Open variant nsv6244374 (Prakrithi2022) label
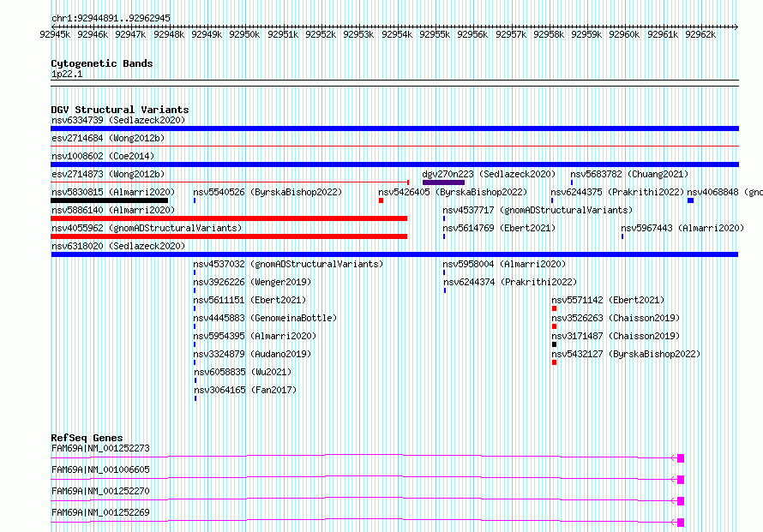Screen dimensions: 763x532 point(509,282)
